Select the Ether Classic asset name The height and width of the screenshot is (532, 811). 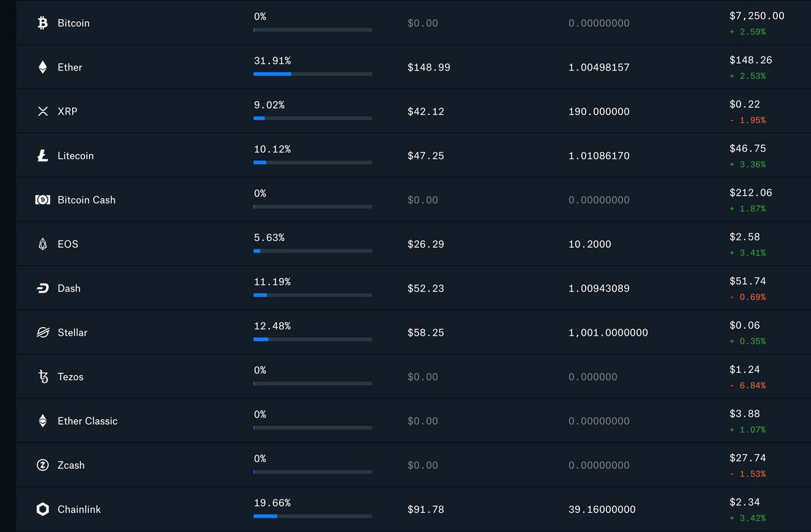tap(88, 421)
